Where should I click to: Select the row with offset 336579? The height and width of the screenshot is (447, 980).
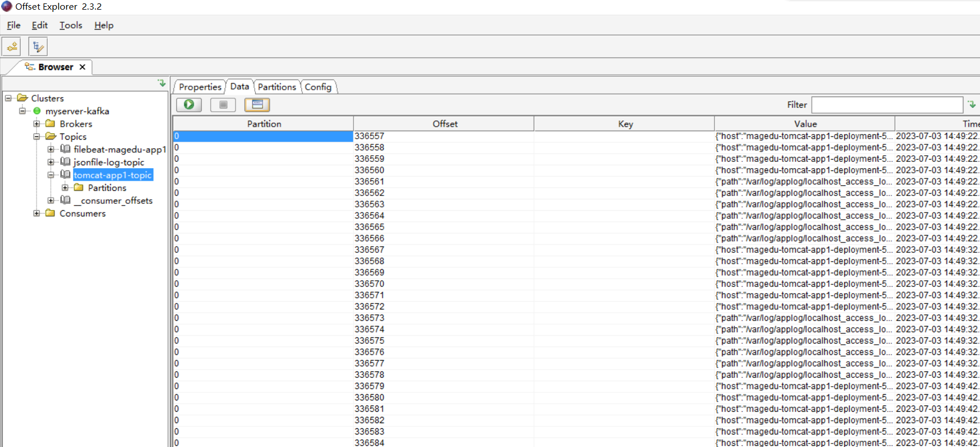(576, 386)
